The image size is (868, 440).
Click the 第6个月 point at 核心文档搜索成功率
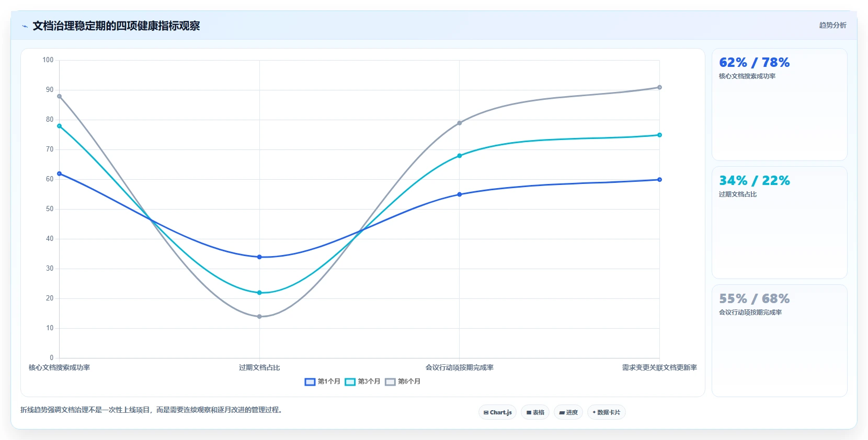pos(59,96)
